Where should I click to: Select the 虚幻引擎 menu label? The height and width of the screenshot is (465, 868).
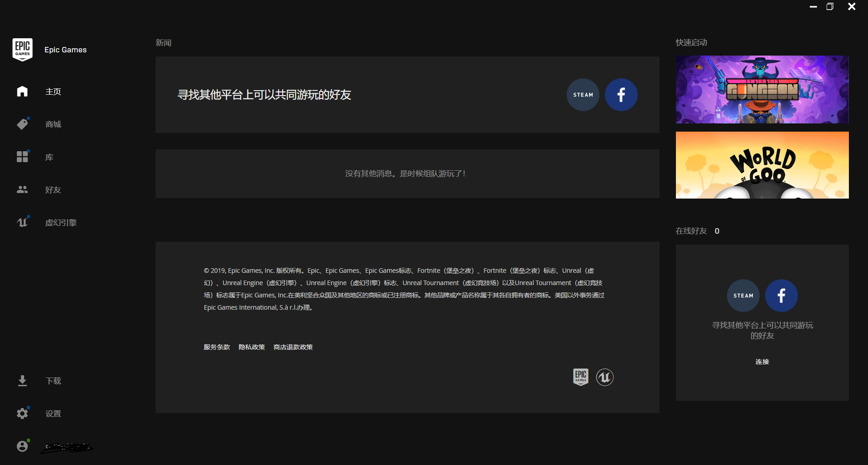click(61, 223)
